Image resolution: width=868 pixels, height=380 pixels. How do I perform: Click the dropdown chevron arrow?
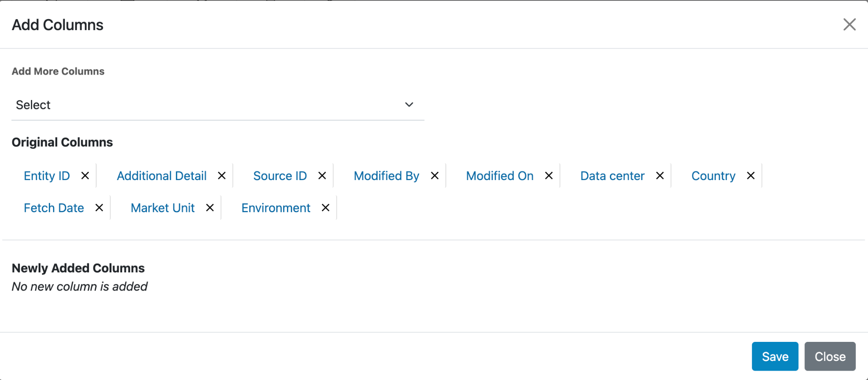pyautogui.click(x=409, y=105)
